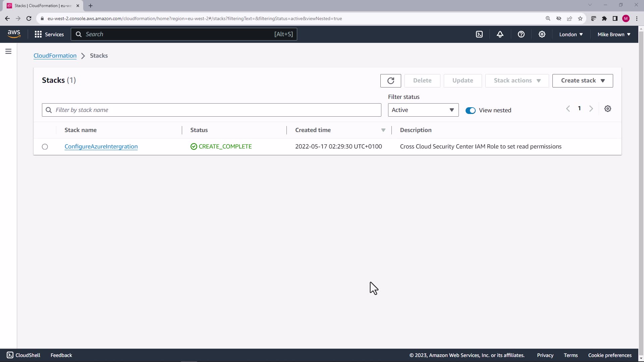
Task: Open the Feedback link in the footer
Action: pos(61,355)
